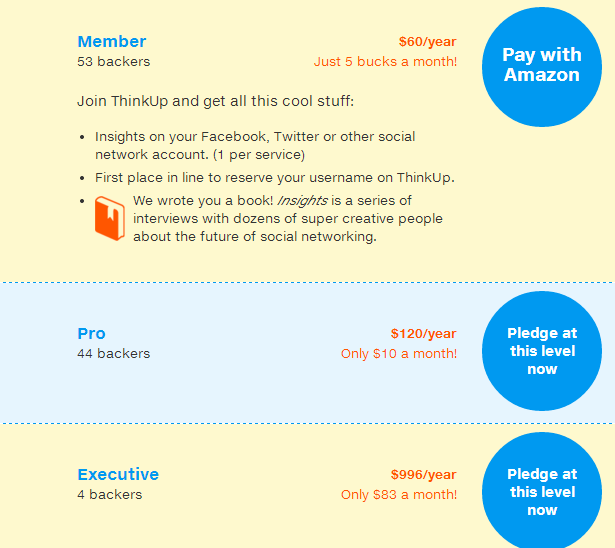Viewport: 615px width, 548px height.
Task: Click the italic Insights book title
Action: (x=302, y=200)
